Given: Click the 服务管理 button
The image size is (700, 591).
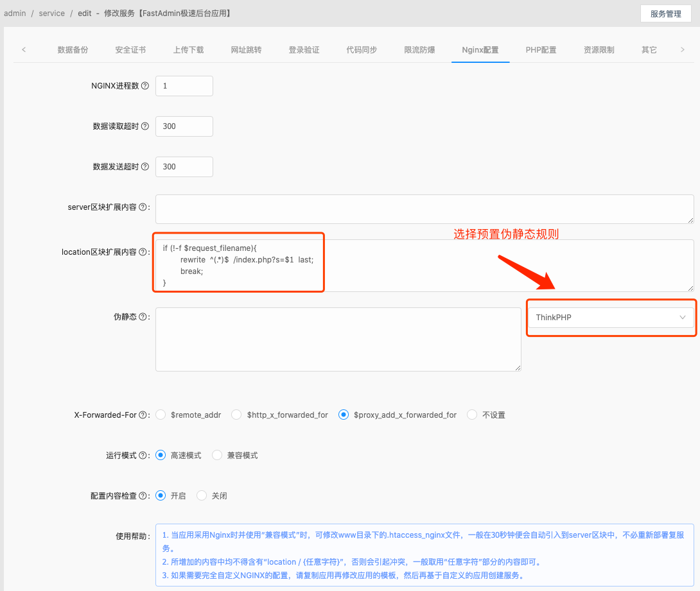Looking at the screenshot, I should (x=665, y=13).
